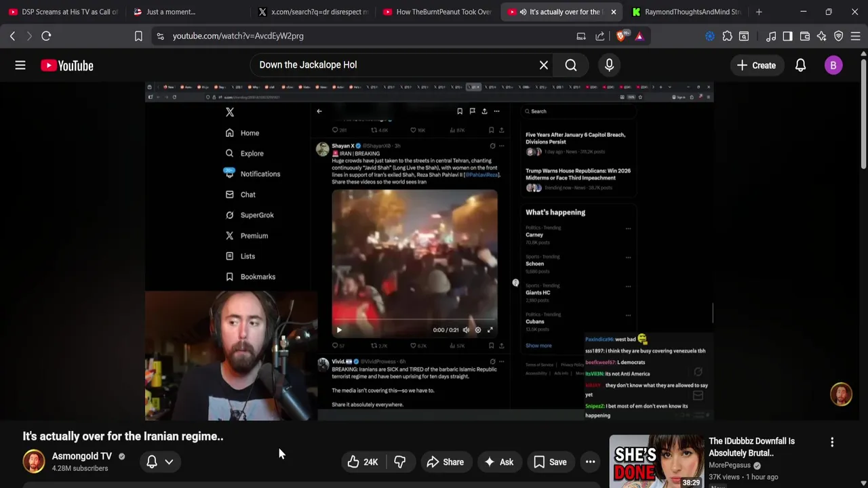Image resolution: width=868 pixels, height=488 pixels.
Task: Go to YouTube home via logo
Action: [x=66, y=66]
